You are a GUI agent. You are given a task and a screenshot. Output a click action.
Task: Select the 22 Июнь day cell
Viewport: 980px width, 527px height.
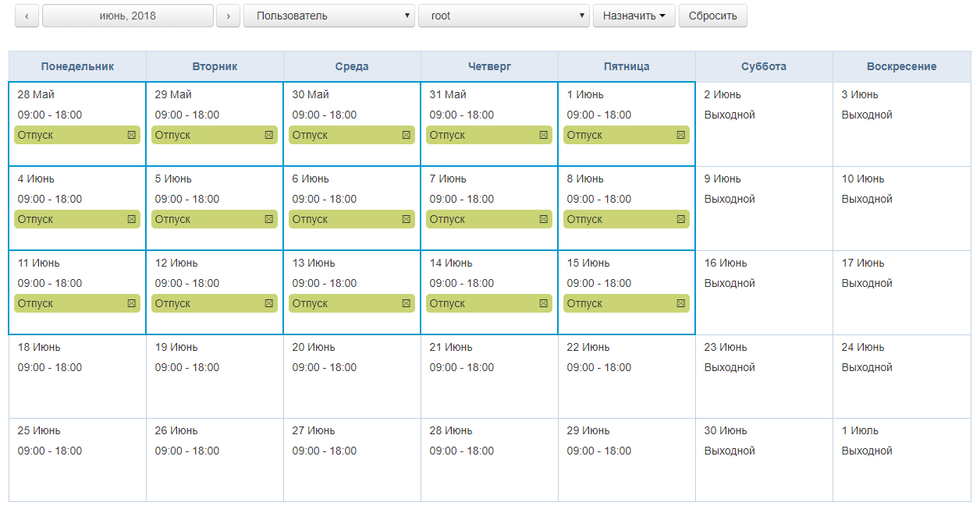627,377
